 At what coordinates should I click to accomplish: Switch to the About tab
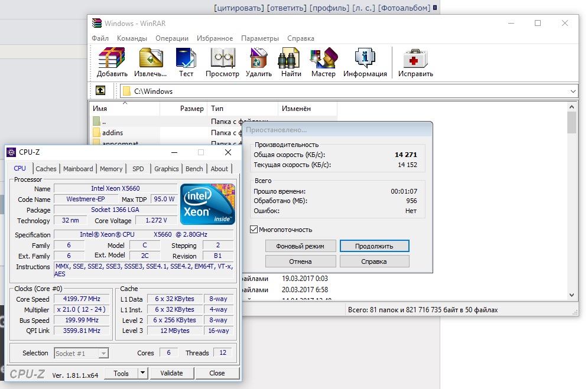pyautogui.click(x=219, y=169)
